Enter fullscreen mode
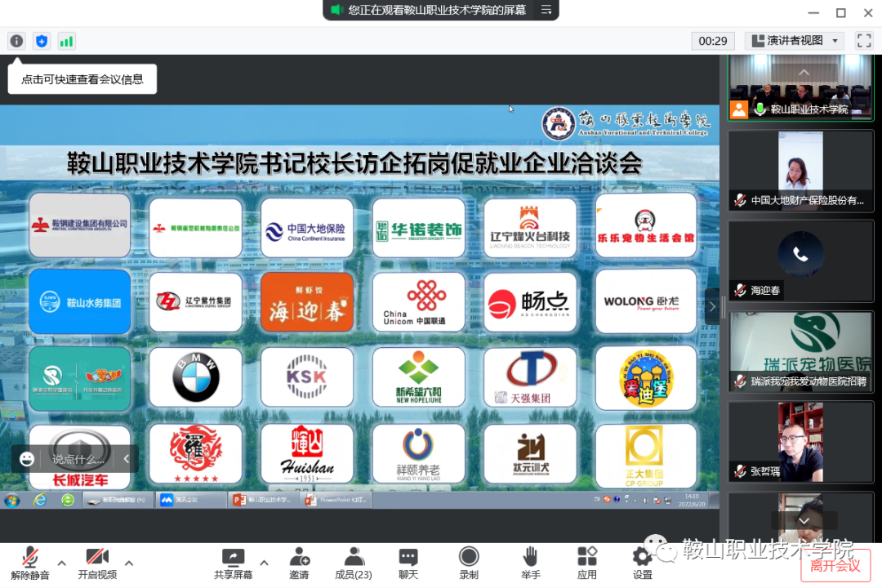The width and height of the screenshot is (882, 588). pyautogui.click(x=863, y=40)
